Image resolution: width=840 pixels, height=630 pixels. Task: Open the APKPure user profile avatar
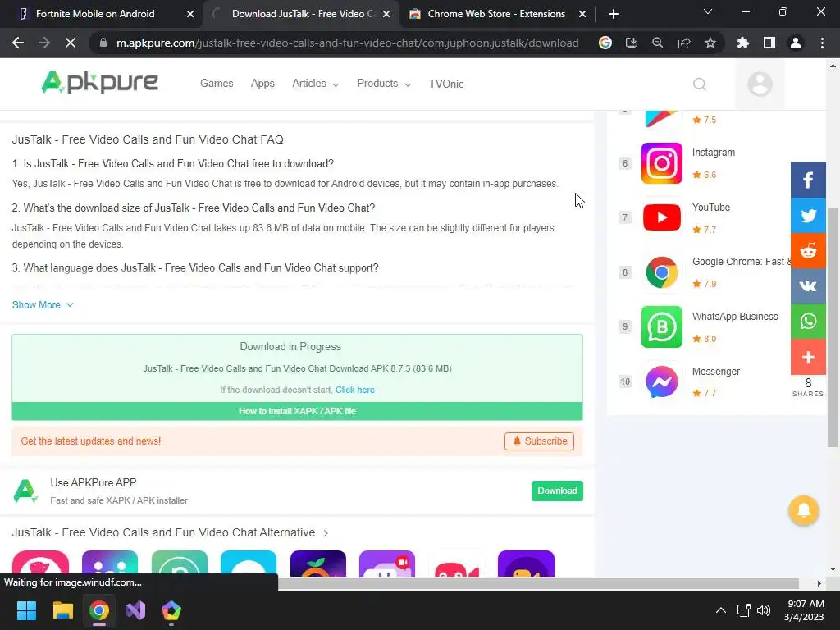[760, 84]
